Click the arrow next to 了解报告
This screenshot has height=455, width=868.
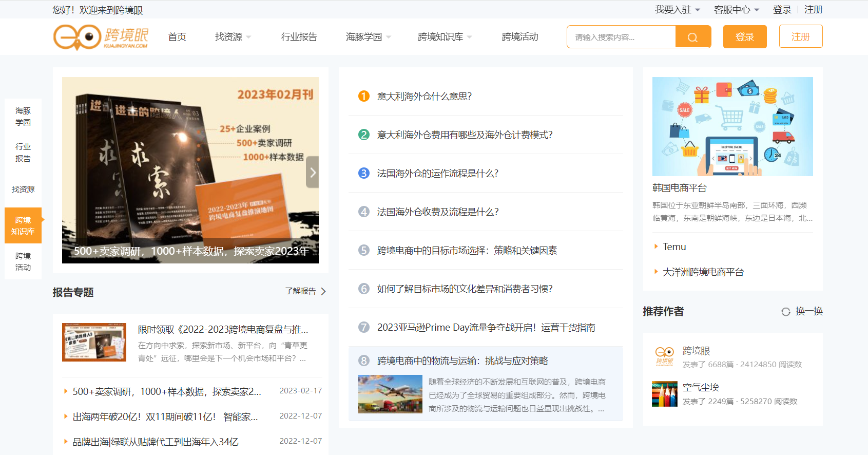[323, 292]
